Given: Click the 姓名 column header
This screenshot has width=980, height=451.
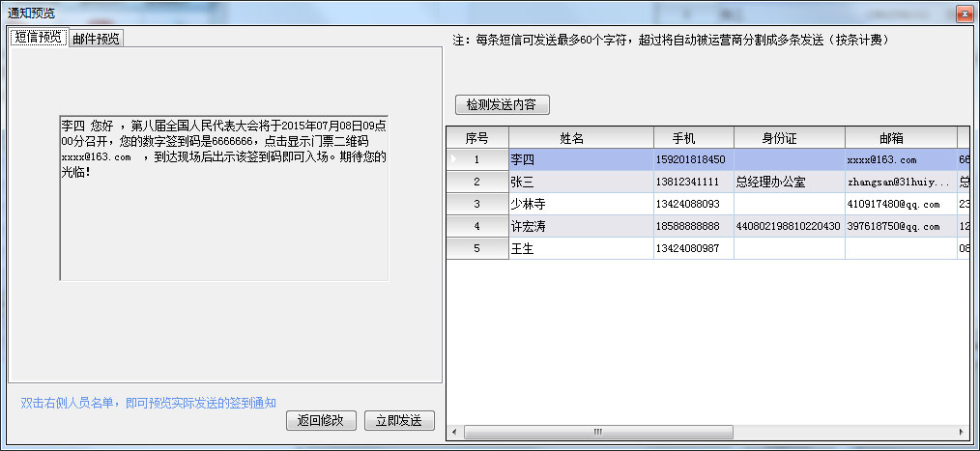Looking at the screenshot, I should point(581,137).
